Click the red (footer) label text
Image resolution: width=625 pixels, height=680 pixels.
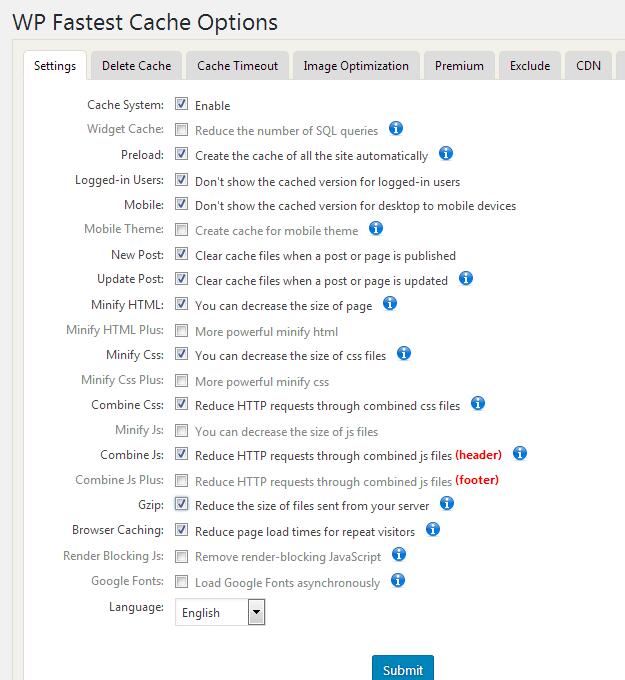click(477, 480)
